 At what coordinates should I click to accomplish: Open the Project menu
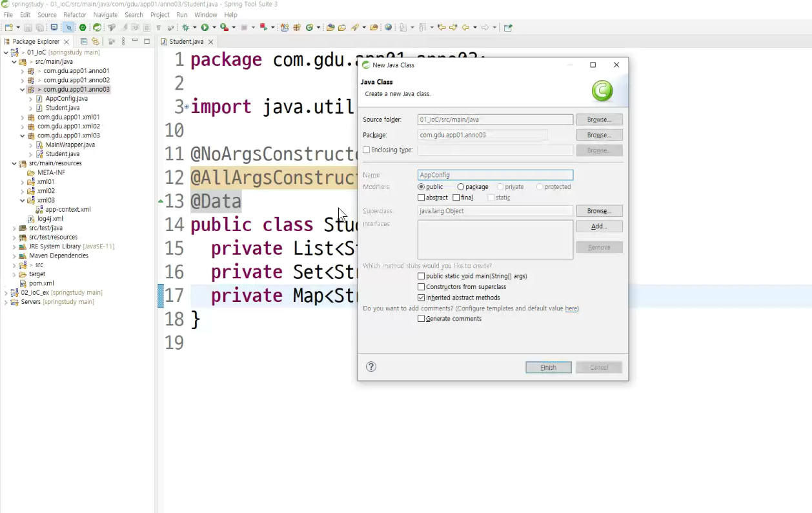(x=160, y=14)
